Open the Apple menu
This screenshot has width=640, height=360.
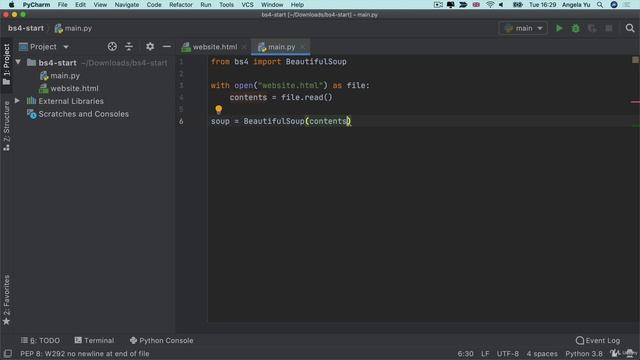coord(11,4)
